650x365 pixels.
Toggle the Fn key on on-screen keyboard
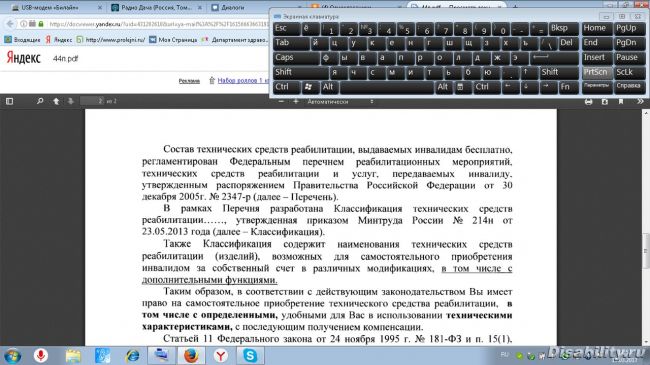(x=568, y=87)
